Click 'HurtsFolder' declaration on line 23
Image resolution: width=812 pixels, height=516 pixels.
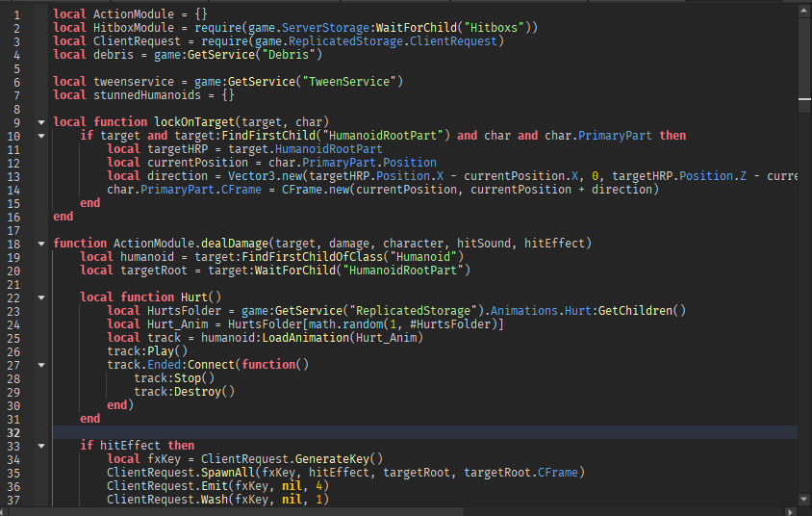click(184, 310)
